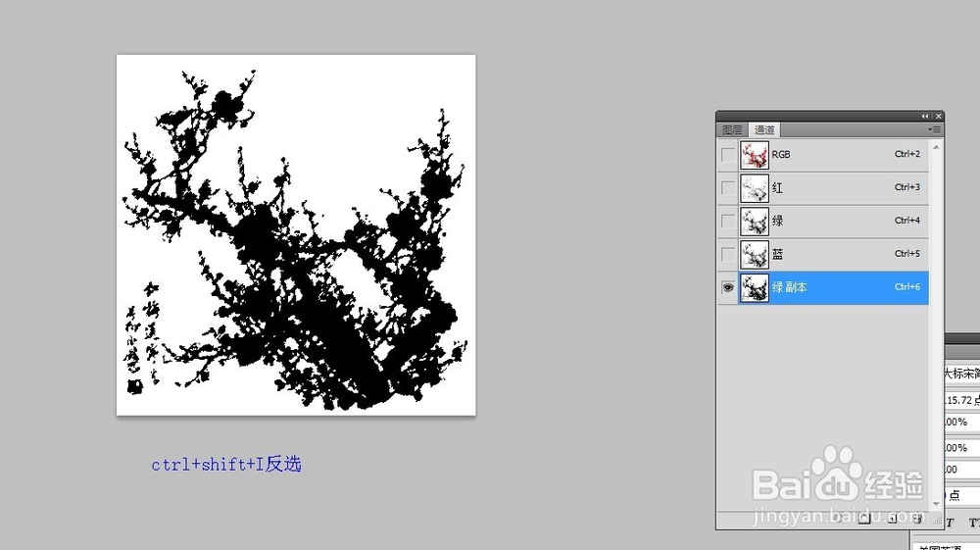Switch to the 图层 tab
980x550 pixels.
(x=732, y=130)
